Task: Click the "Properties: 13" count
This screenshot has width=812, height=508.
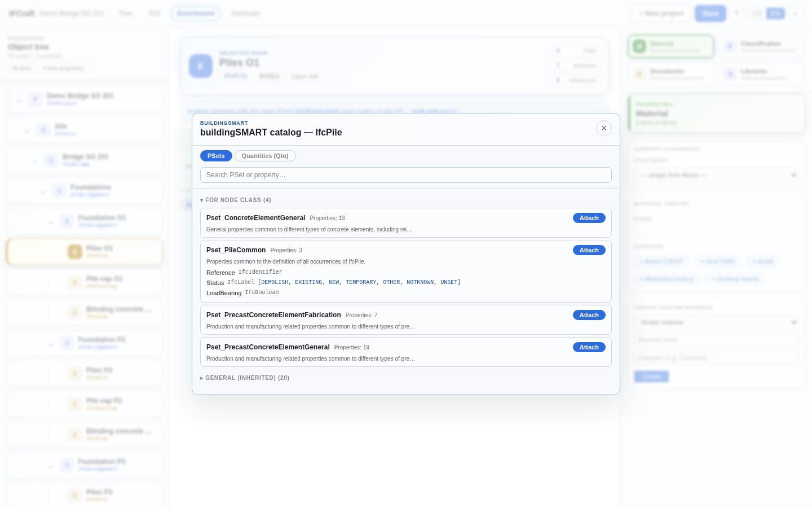Action: click(x=327, y=218)
